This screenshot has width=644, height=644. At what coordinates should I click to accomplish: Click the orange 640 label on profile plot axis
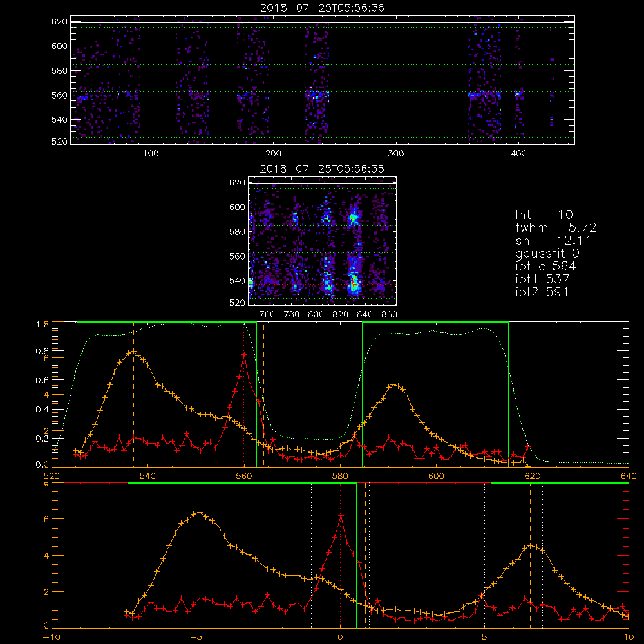629,476
